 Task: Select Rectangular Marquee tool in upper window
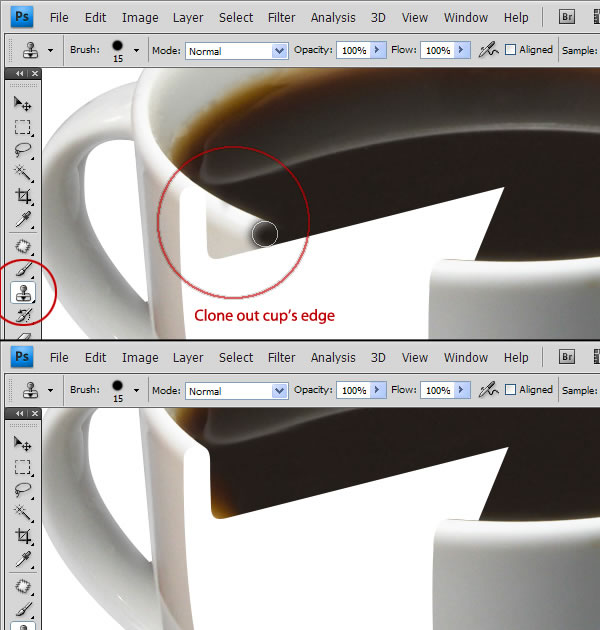(23, 127)
